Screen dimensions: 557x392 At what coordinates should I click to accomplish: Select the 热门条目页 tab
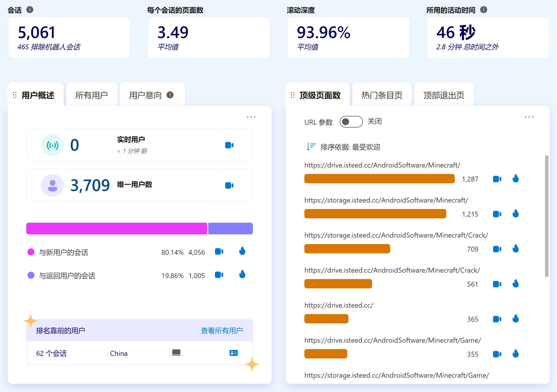[x=382, y=95]
